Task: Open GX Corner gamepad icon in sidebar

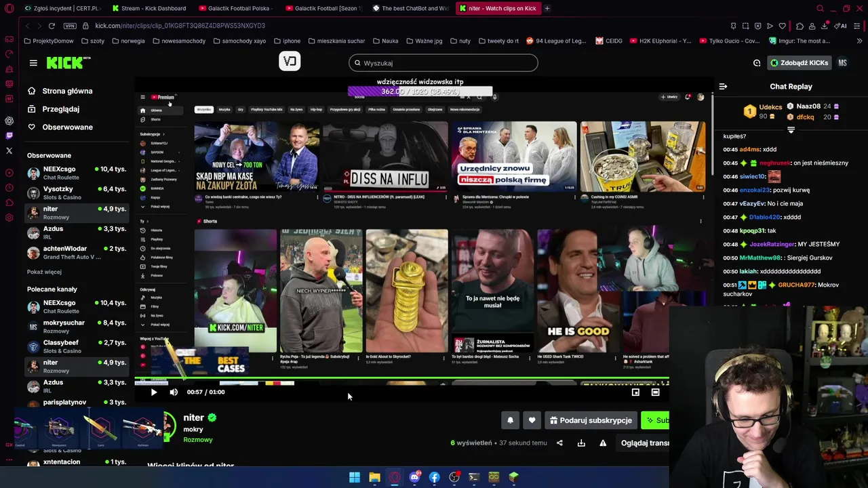Action: [9, 39]
